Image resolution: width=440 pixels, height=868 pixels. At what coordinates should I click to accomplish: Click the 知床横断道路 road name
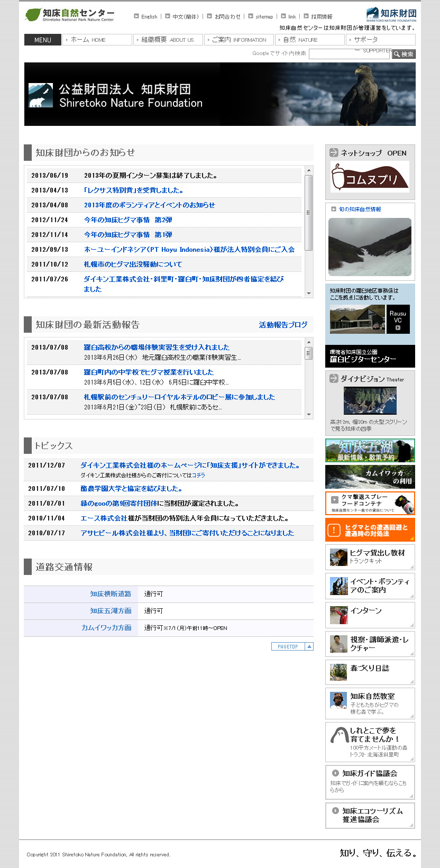(111, 594)
